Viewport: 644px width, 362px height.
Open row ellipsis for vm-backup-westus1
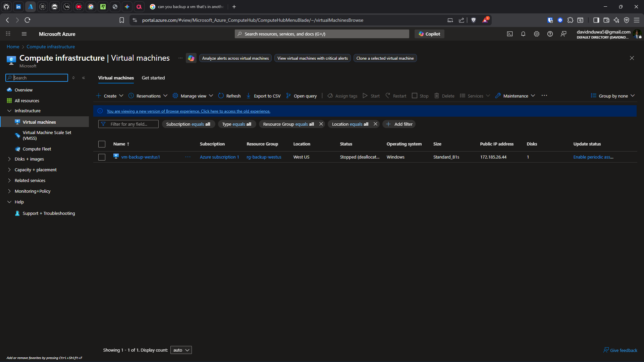click(x=188, y=157)
